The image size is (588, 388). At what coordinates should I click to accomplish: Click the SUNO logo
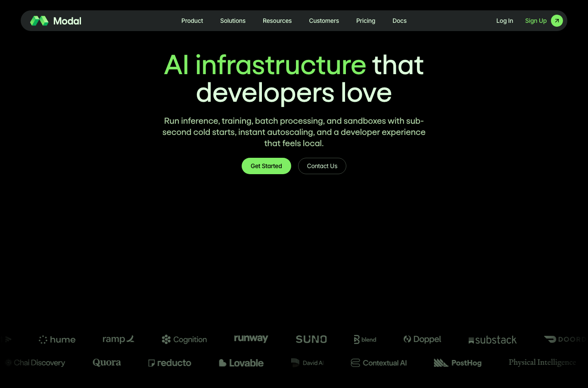[x=311, y=339]
